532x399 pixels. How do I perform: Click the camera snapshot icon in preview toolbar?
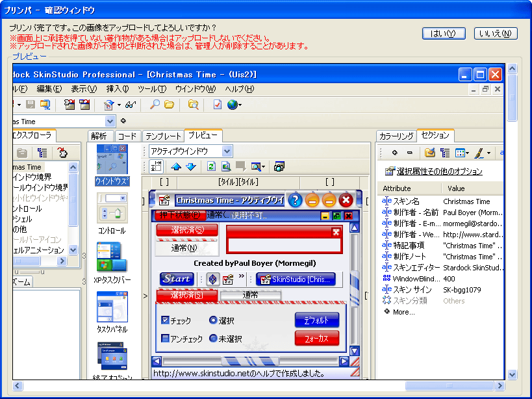tap(279, 166)
